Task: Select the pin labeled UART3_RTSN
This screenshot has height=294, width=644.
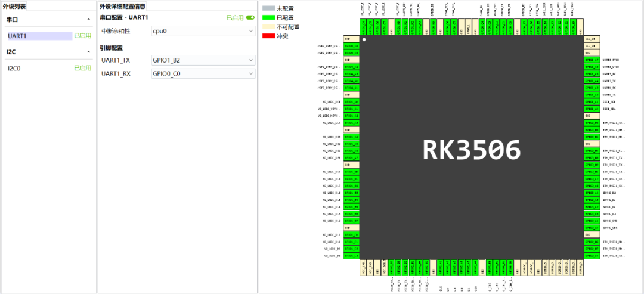Action: (x=592, y=60)
